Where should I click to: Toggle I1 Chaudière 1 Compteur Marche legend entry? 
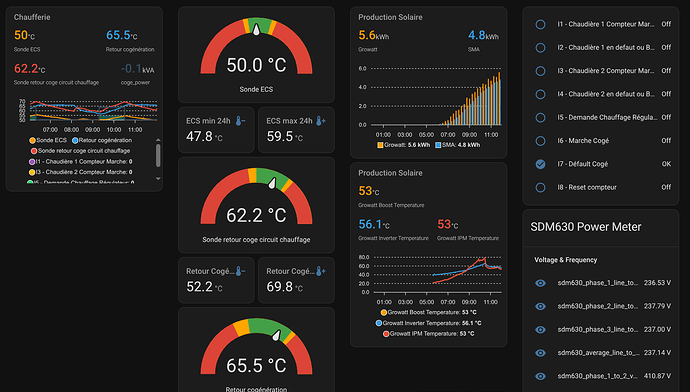(81, 161)
